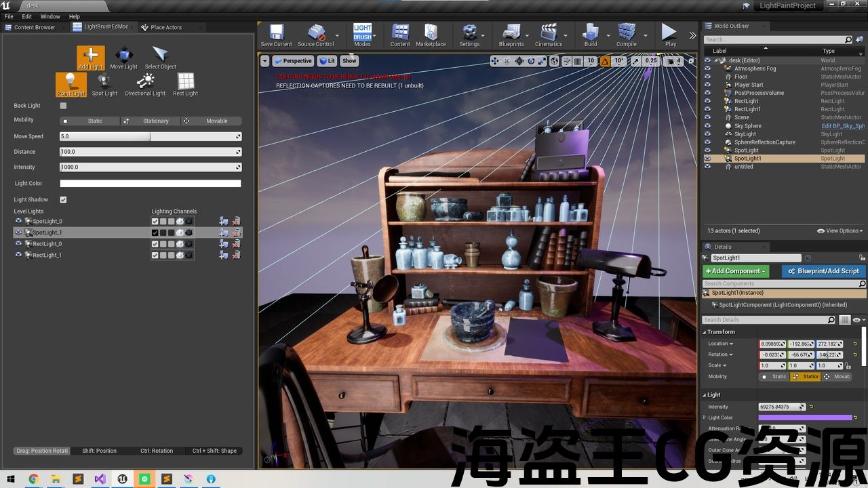Choose the Directional Light type
868x488 pixels.
tap(145, 84)
